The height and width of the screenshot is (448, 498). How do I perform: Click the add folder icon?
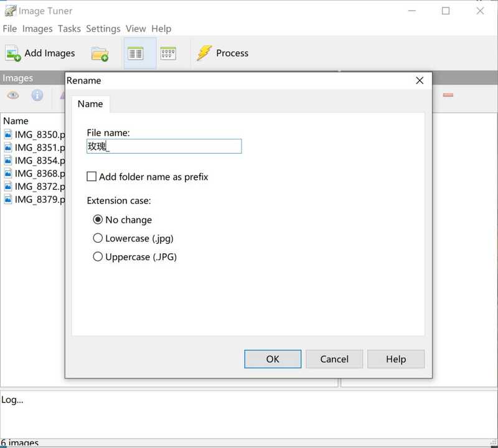click(100, 54)
